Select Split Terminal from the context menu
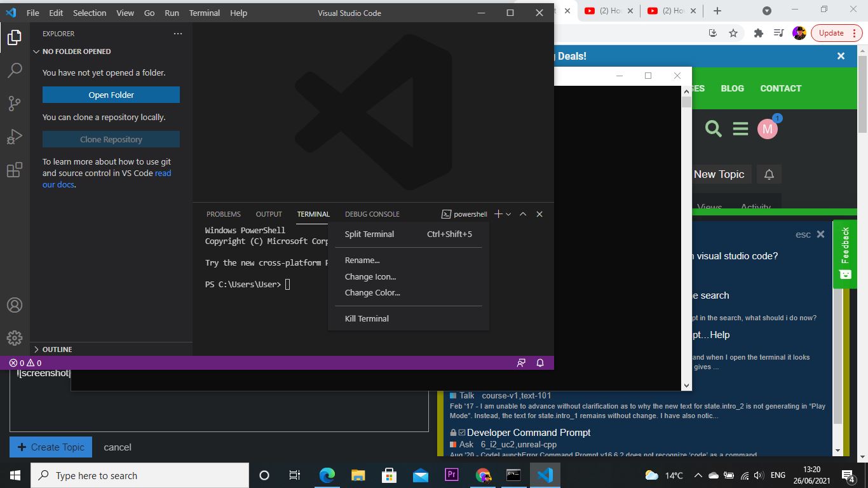Image resolution: width=868 pixels, height=488 pixels. (x=369, y=234)
